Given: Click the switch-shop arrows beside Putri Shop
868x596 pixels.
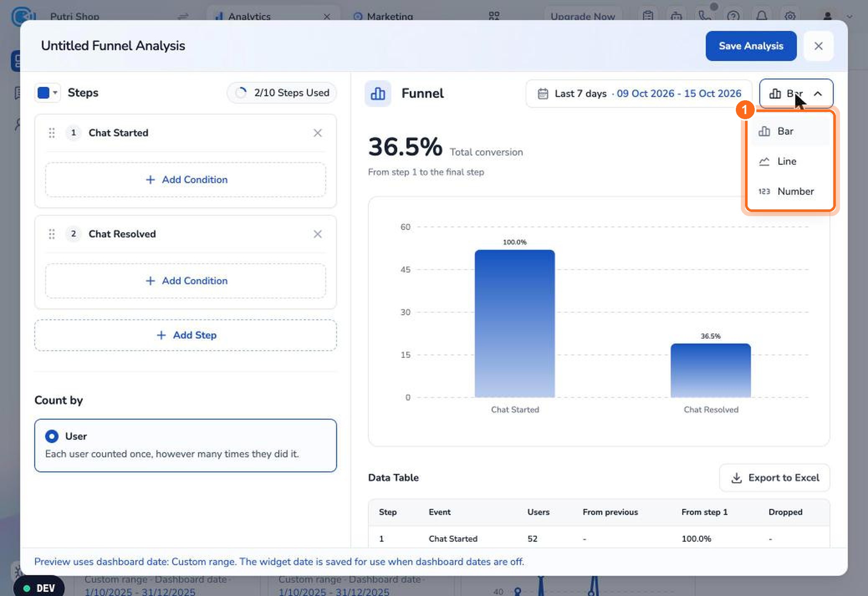Looking at the screenshot, I should (x=183, y=17).
